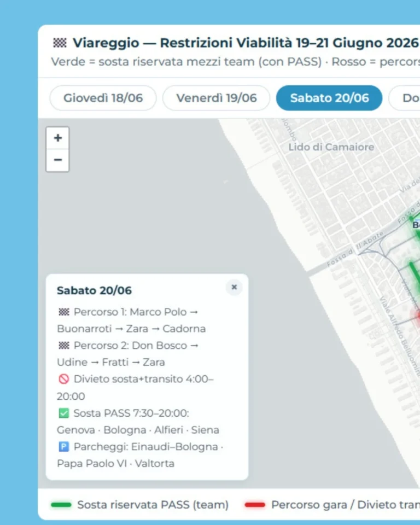Viewport: 420px width, 525px height.
Task: Click 'Percorso 2: Don Bosco →' text
Action: (136, 346)
